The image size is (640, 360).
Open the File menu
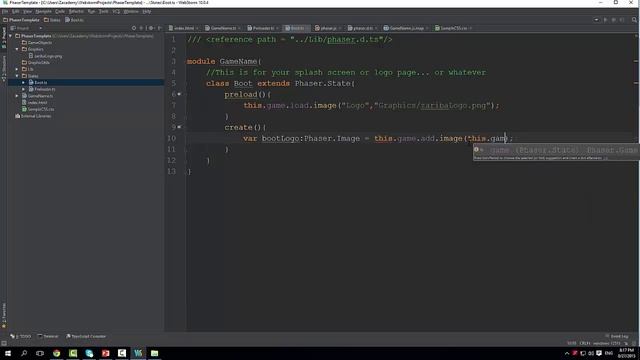5,11
